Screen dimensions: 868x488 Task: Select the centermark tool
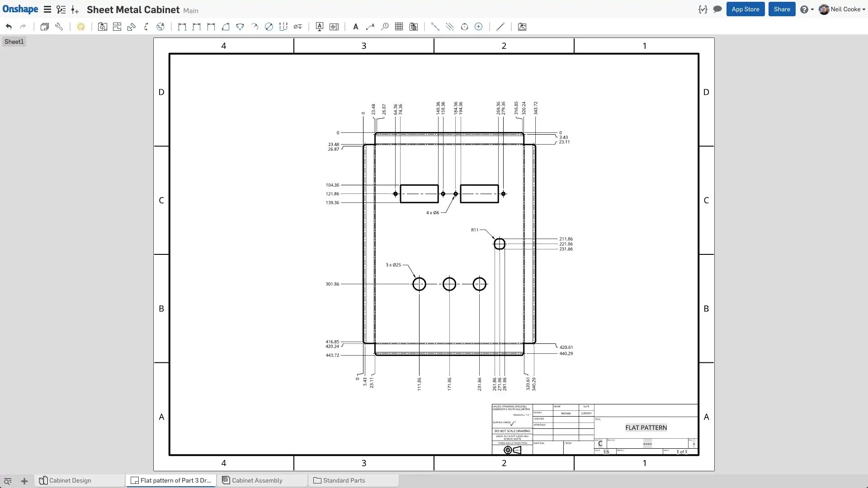click(479, 27)
